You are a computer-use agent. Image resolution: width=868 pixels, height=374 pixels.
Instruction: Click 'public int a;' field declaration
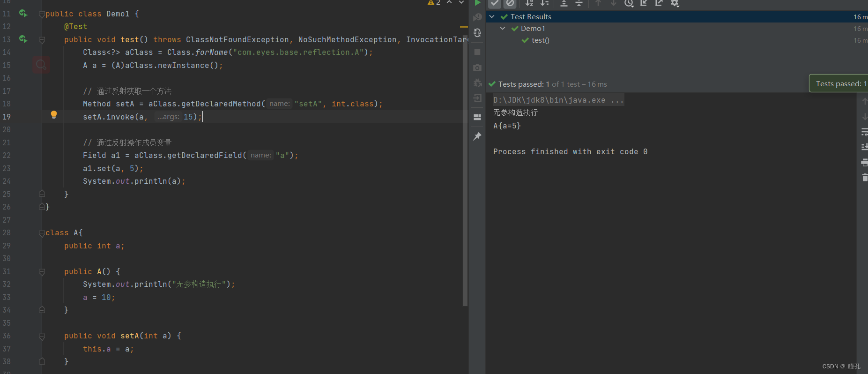(x=94, y=246)
